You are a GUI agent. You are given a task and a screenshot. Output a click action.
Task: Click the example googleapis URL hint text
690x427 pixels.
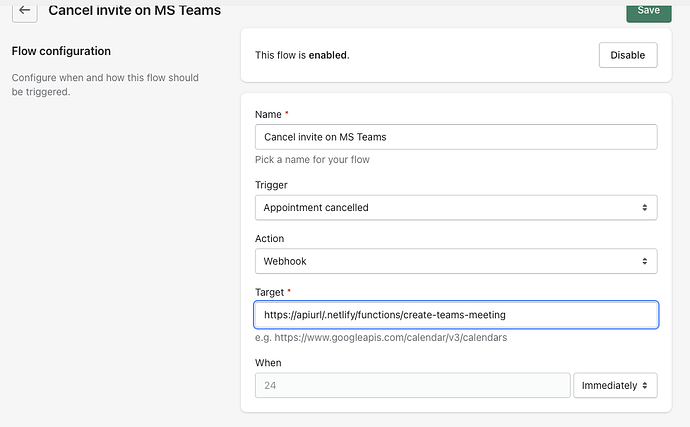click(383, 337)
